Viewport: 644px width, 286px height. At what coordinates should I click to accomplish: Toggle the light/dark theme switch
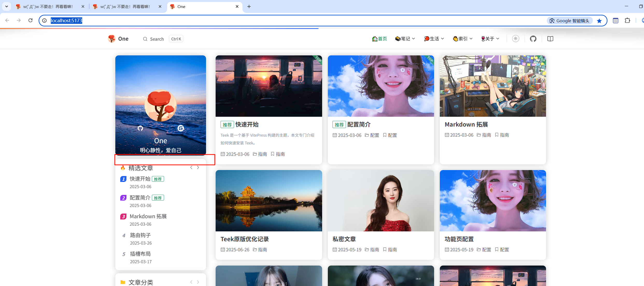[x=516, y=39]
